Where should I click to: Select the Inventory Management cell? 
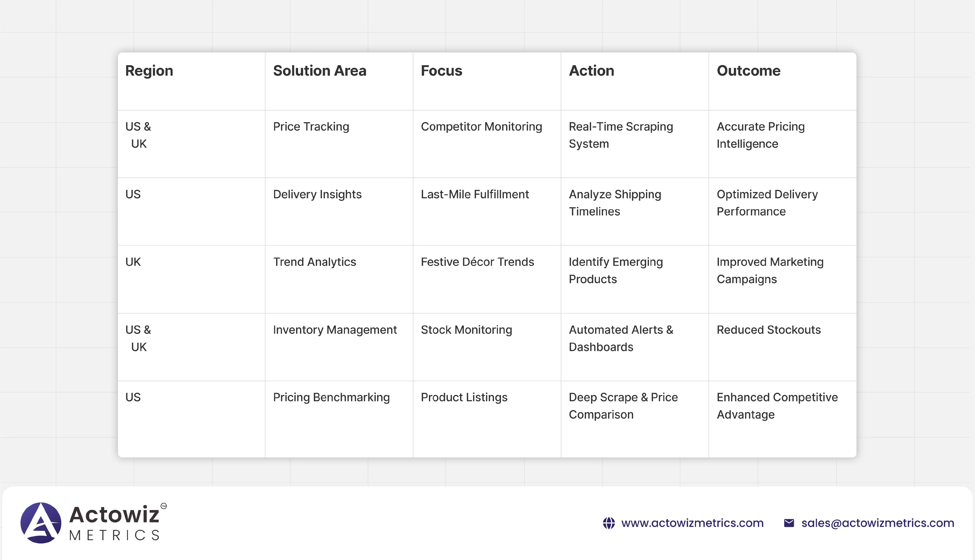pyautogui.click(x=334, y=330)
